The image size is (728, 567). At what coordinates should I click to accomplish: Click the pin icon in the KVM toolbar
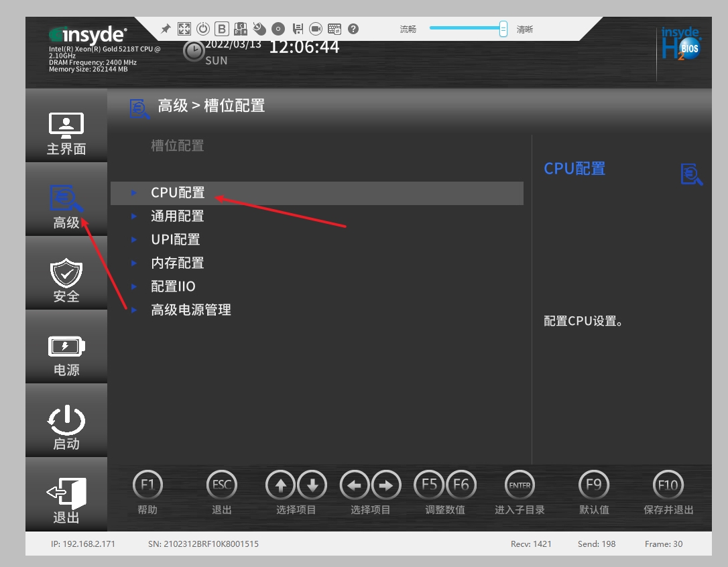click(x=166, y=29)
